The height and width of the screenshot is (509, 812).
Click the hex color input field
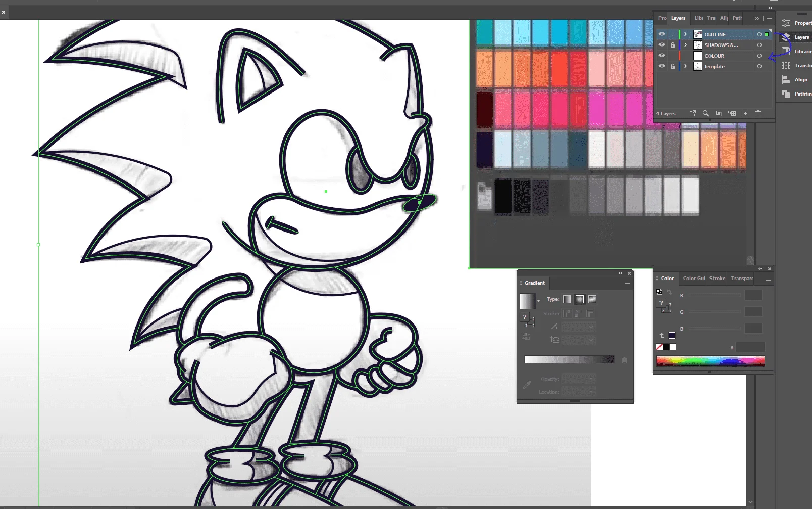click(x=750, y=347)
